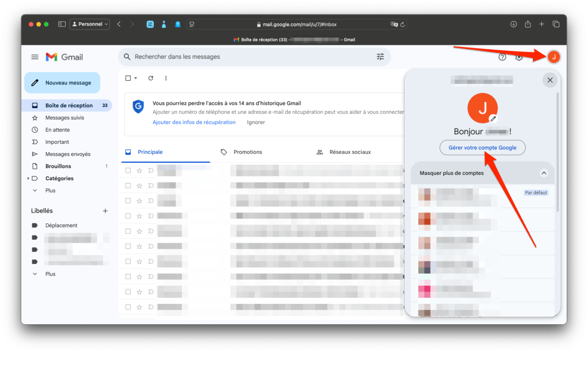Open the Gmail main menu hamburger icon
Viewport: 588px width, 368px height.
[35, 57]
